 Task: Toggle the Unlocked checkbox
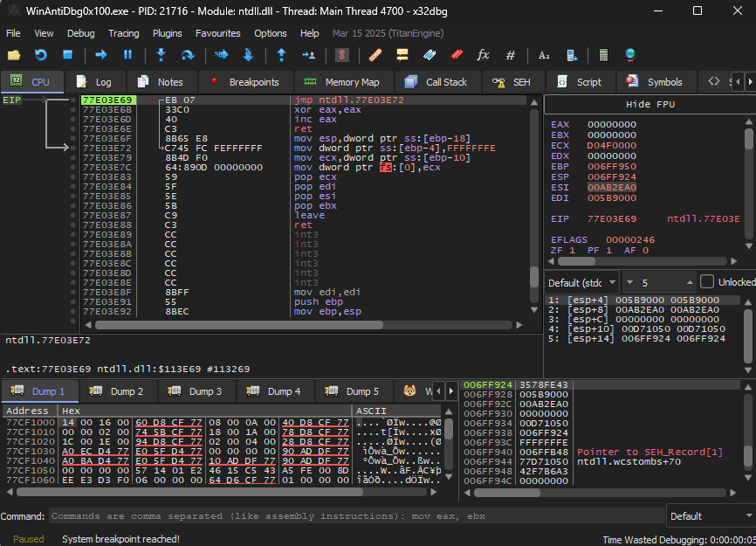pyautogui.click(x=708, y=283)
